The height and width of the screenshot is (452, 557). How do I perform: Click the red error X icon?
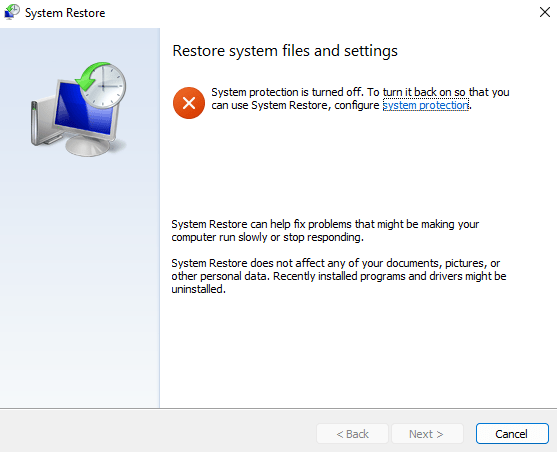[189, 103]
